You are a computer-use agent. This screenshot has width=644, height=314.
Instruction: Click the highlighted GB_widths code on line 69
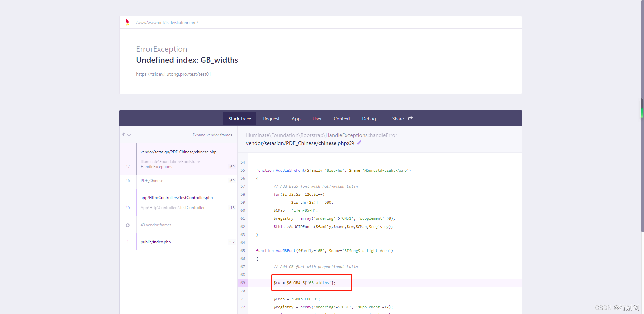click(304, 282)
